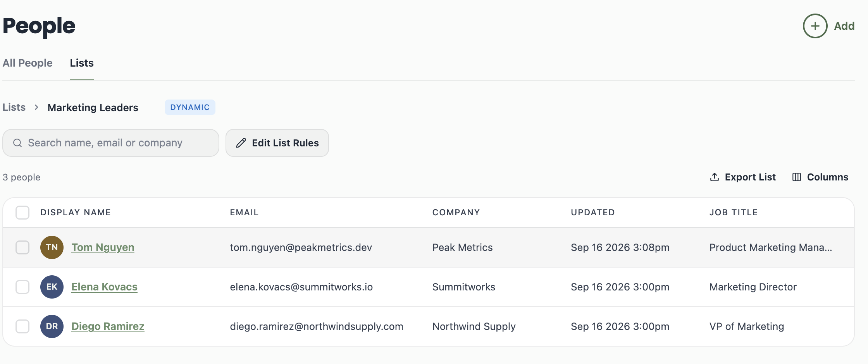This screenshot has width=868, height=364.
Task: Click the JOB TITLE column header
Action: pos(734,212)
